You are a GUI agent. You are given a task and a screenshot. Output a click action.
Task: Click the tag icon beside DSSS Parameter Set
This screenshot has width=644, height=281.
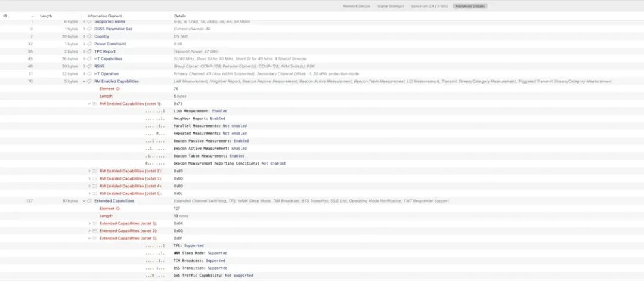pyautogui.click(x=89, y=29)
